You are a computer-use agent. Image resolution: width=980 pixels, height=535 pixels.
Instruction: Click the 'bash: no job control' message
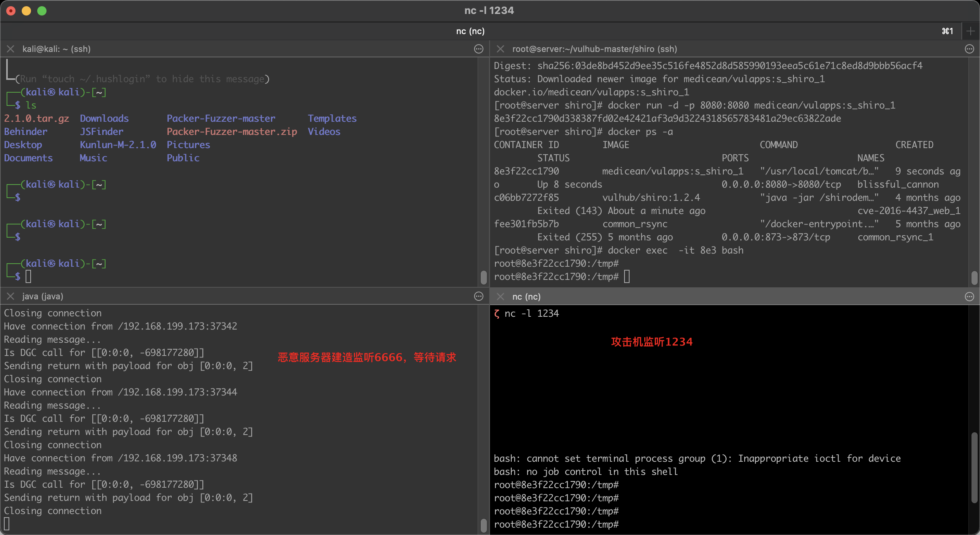(586, 471)
